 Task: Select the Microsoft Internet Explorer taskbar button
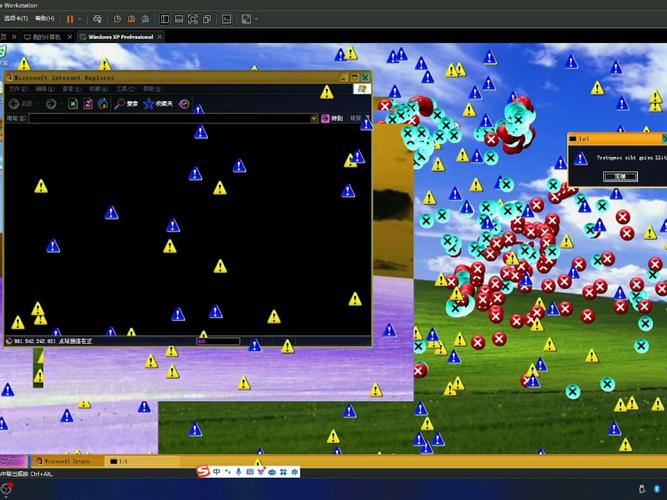[x=68, y=461]
